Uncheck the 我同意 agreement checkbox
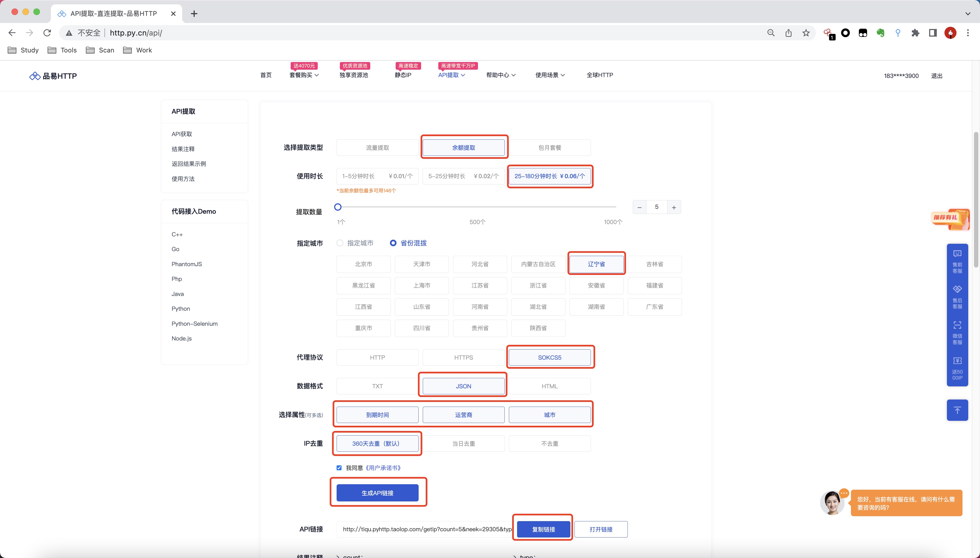The image size is (980, 558). [339, 468]
